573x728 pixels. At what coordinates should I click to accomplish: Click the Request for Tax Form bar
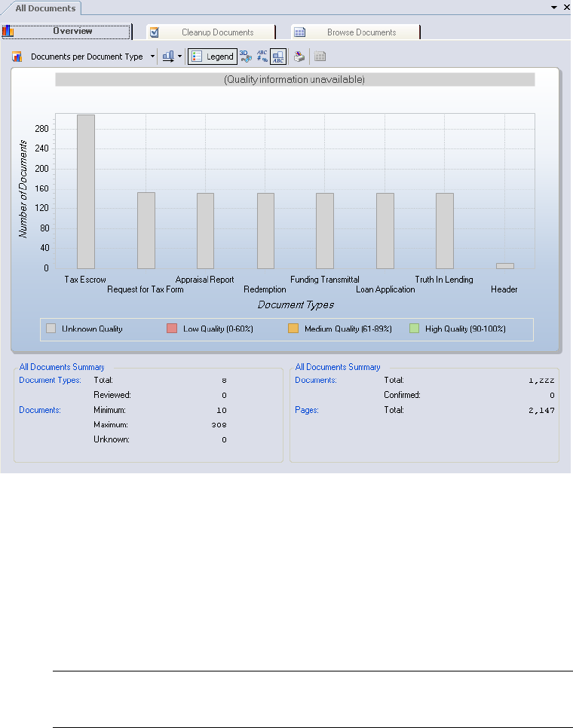pos(146,231)
